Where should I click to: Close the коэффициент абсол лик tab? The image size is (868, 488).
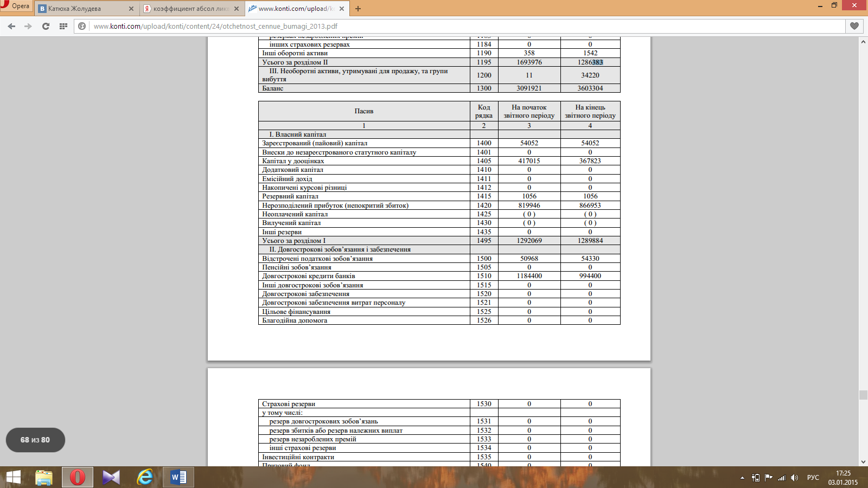point(237,9)
